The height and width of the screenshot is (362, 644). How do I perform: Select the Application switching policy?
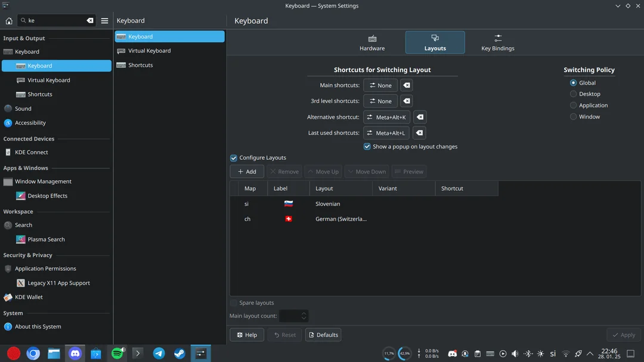(x=574, y=106)
